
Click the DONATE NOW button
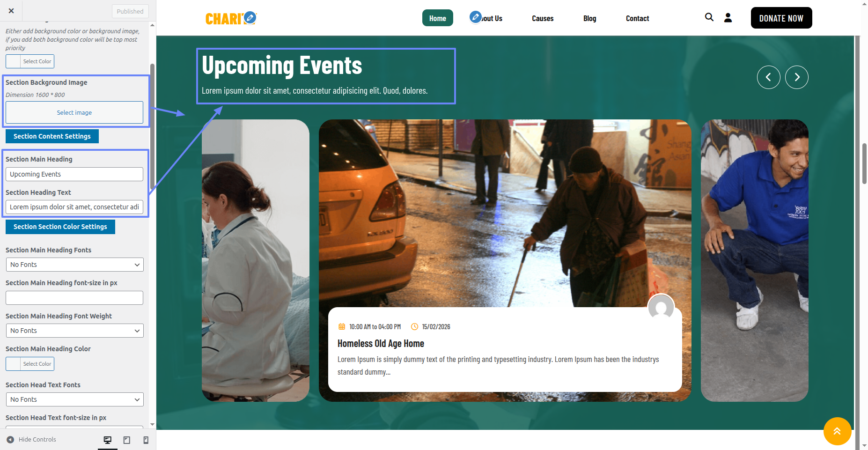[x=781, y=18]
